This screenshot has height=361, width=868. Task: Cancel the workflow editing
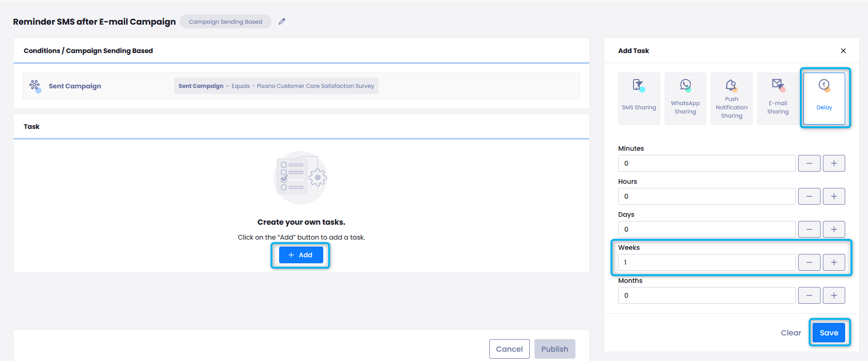point(509,349)
